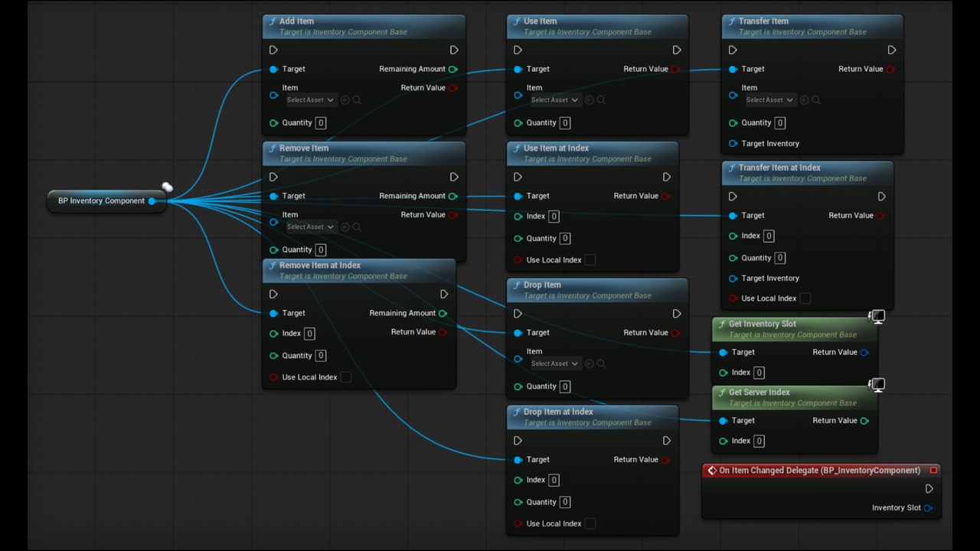Screen dimensions: 980x551
Task: Click Quantity value field in Drop Item node
Action: coord(565,386)
